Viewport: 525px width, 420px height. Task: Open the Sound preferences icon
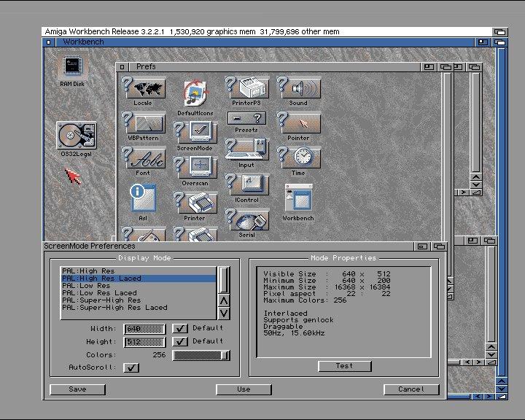coord(298,90)
